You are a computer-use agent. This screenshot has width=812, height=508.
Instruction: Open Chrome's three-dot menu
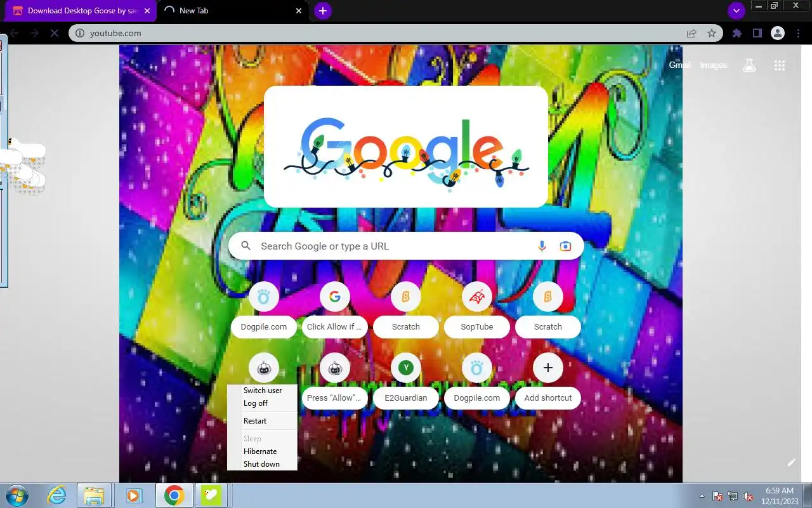[x=797, y=33]
